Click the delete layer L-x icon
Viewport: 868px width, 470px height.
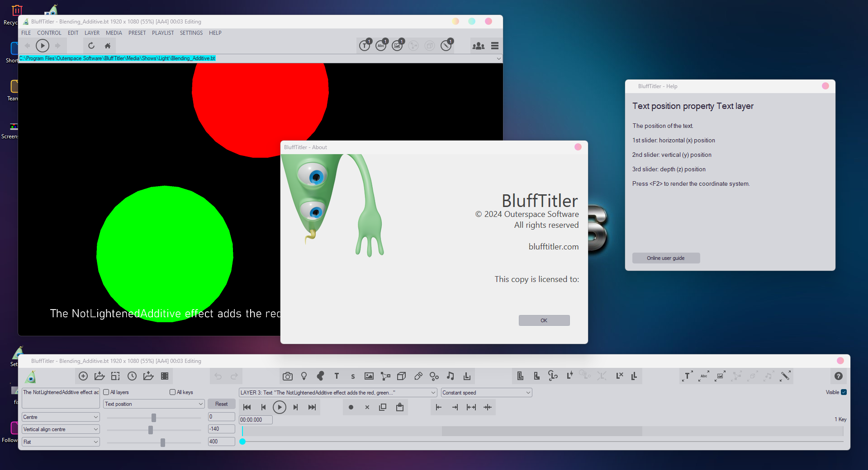click(620, 376)
